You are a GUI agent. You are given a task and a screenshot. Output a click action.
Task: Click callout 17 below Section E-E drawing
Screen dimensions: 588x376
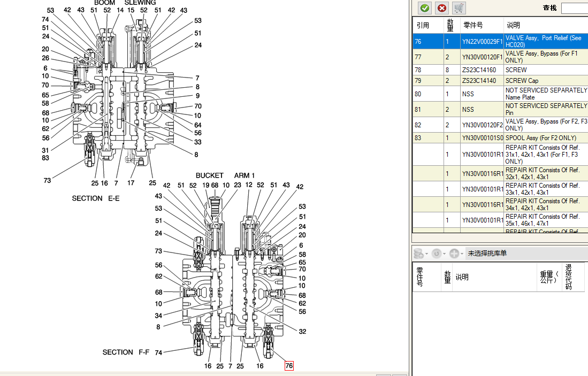pyautogui.click(x=131, y=183)
